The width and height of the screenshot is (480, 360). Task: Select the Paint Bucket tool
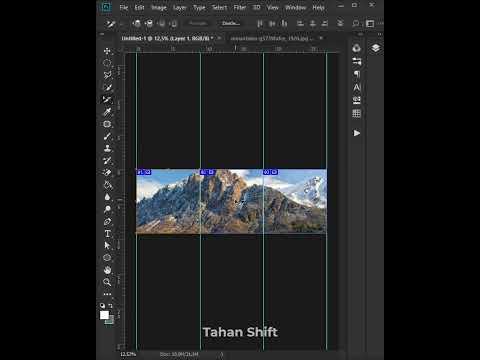click(x=107, y=185)
